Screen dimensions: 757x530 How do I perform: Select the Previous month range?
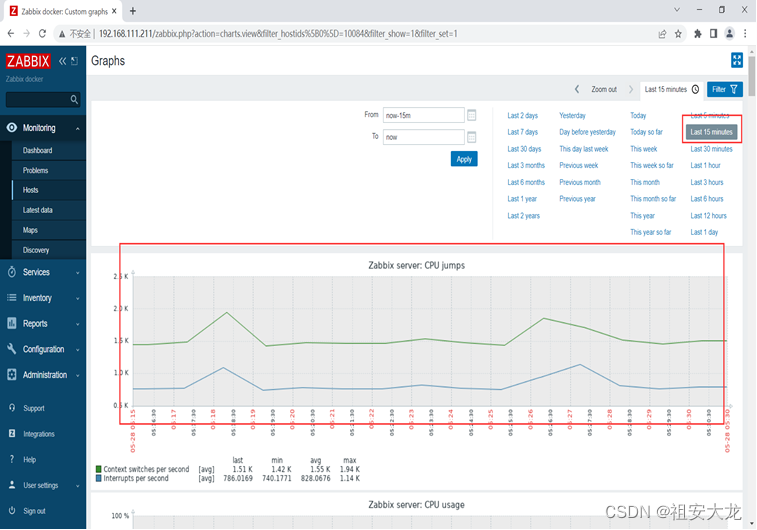tap(580, 182)
